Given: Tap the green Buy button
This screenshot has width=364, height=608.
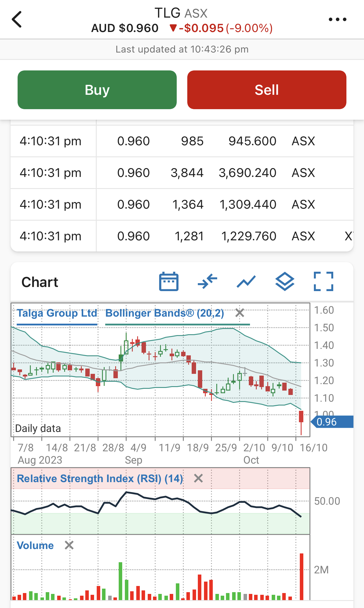Looking at the screenshot, I should [97, 90].
